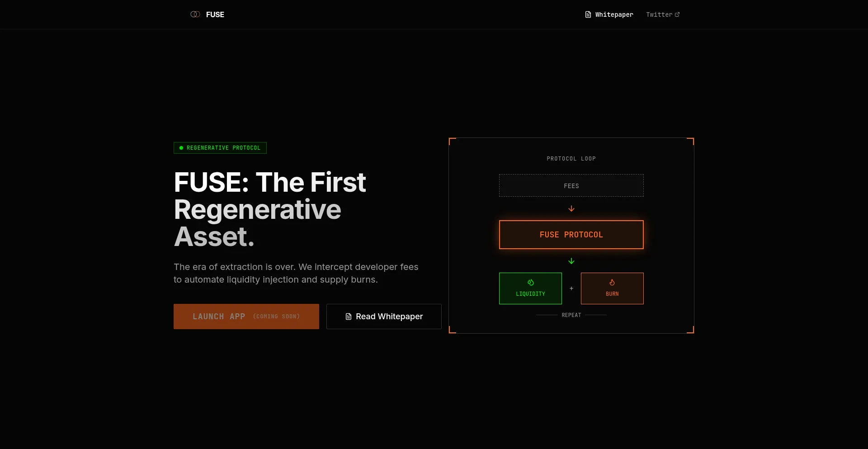This screenshot has width=868, height=449.
Task: Select the orange flame icon in BURN box
Action: (x=612, y=282)
